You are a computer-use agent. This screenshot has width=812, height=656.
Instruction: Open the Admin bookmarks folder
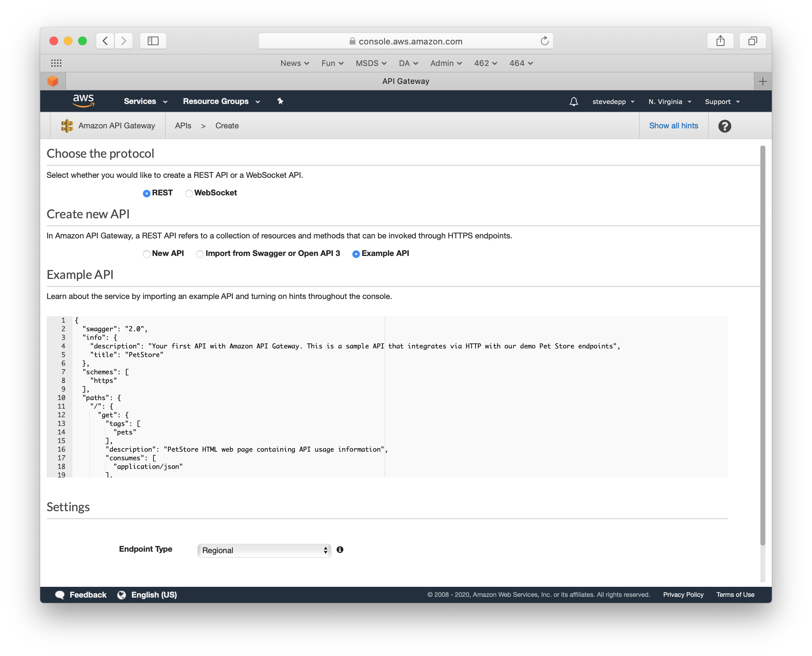pos(446,63)
